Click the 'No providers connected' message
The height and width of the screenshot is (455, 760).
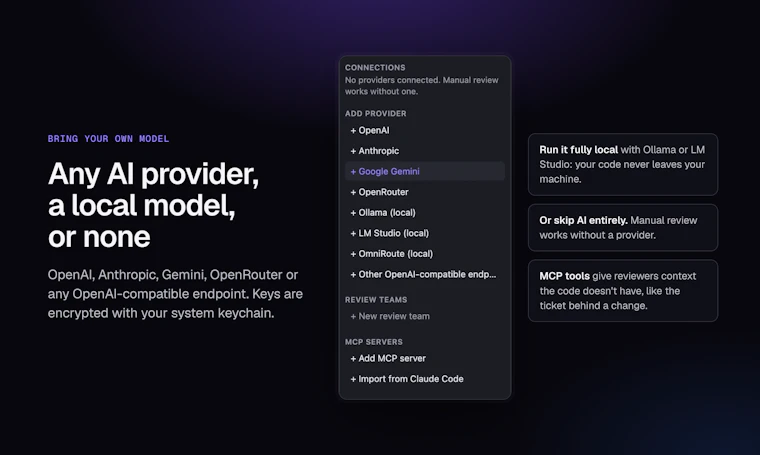coord(422,86)
